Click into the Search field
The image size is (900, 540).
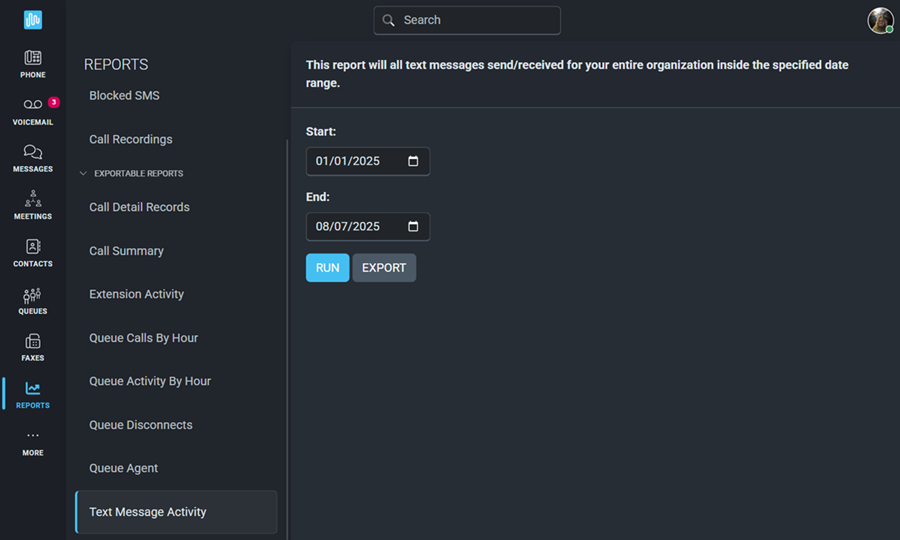point(467,21)
